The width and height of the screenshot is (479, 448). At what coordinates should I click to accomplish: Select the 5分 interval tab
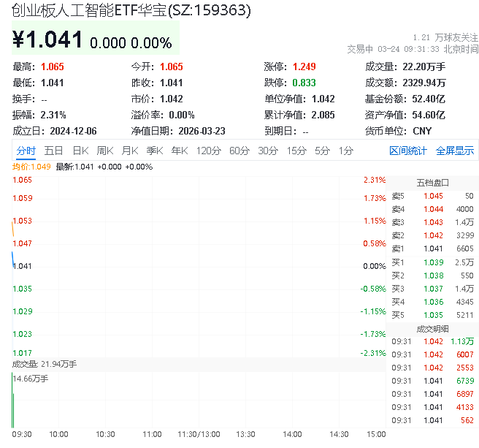click(322, 151)
